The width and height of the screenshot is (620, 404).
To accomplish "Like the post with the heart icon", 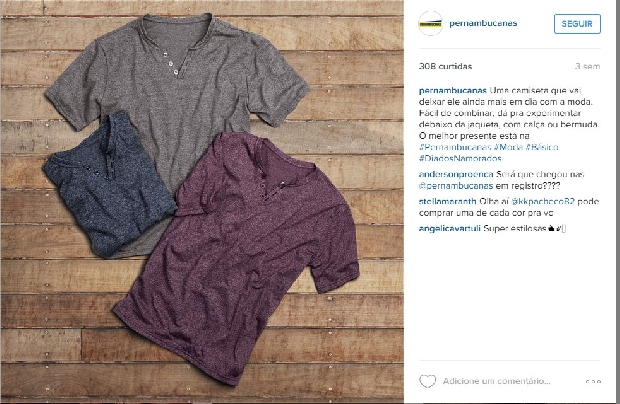I will [x=427, y=381].
